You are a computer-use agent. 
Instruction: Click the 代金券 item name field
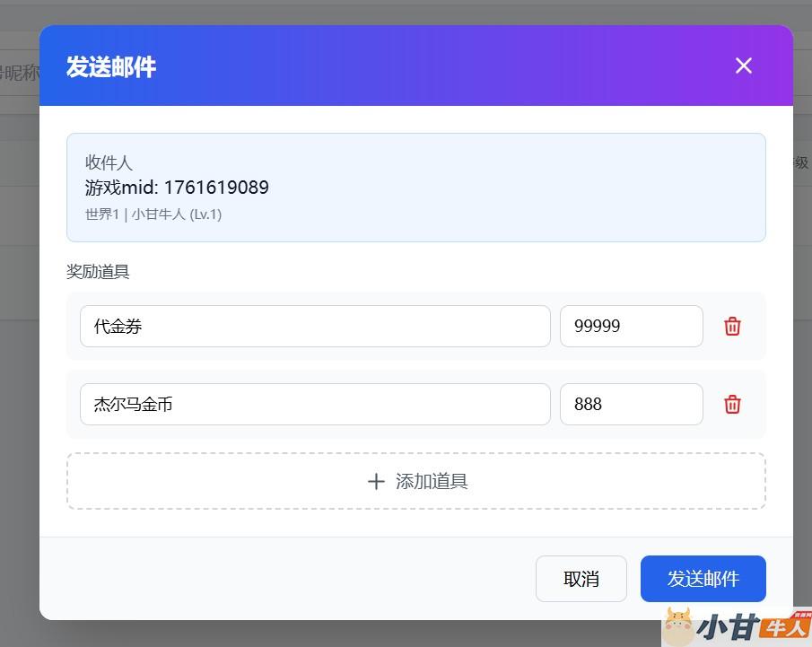pos(314,326)
